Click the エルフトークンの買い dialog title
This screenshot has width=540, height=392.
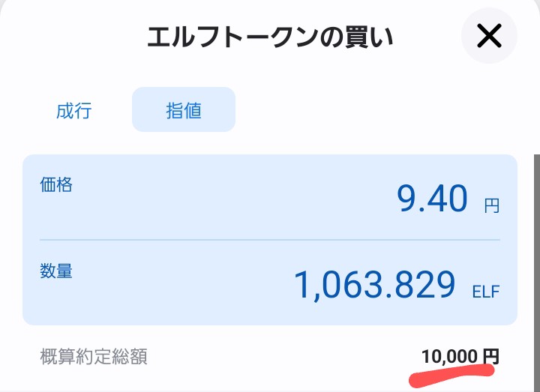270,37
